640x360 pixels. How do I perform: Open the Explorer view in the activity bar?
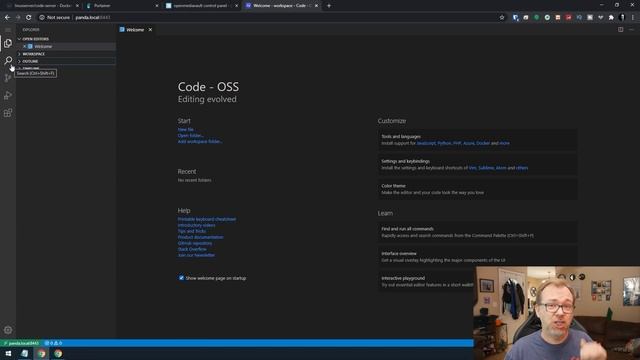point(8,43)
